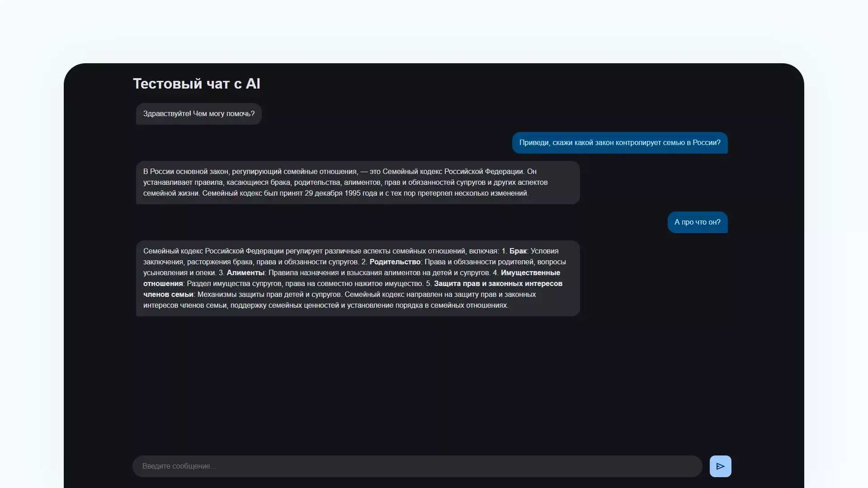Click 'усыновления и опеки' in second reply
The width and height of the screenshot is (868, 488).
point(179,273)
